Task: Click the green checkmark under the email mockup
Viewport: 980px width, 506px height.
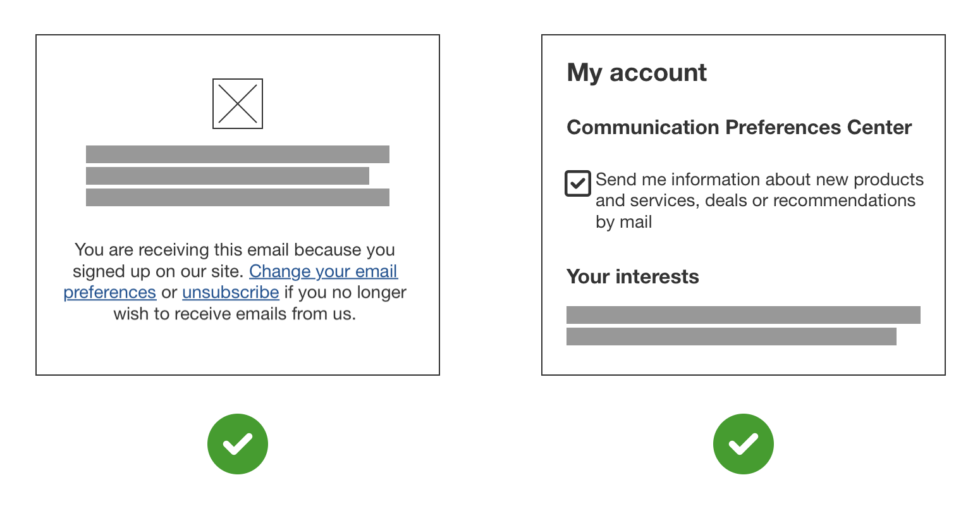Action: coord(238,443)
